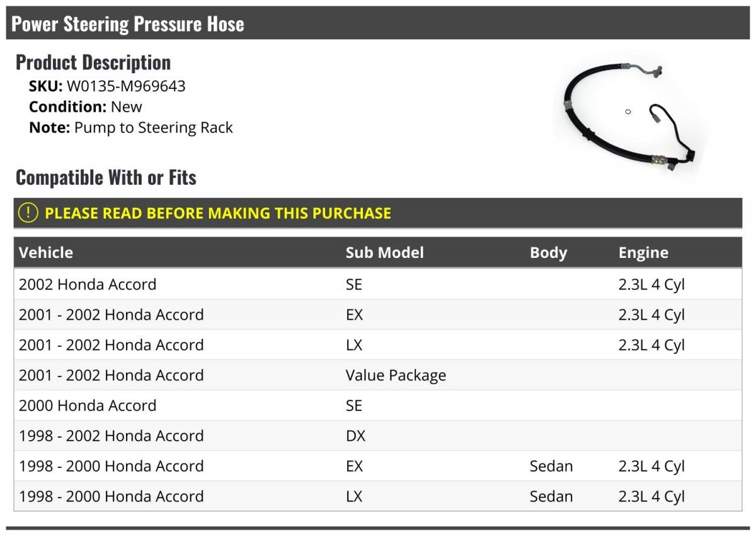Click the Pump to Steering Rack note
756x536 pixels.
tap(153, 127)
